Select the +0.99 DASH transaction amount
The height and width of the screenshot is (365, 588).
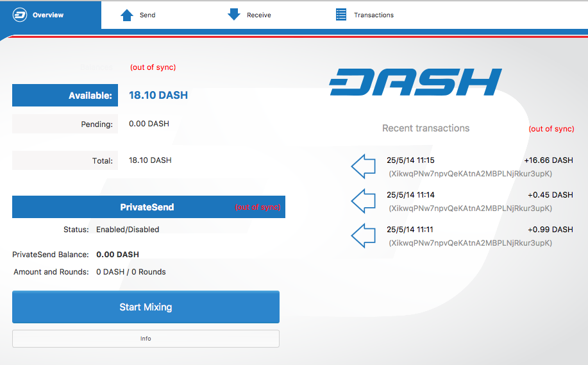[x=550, y=230]
